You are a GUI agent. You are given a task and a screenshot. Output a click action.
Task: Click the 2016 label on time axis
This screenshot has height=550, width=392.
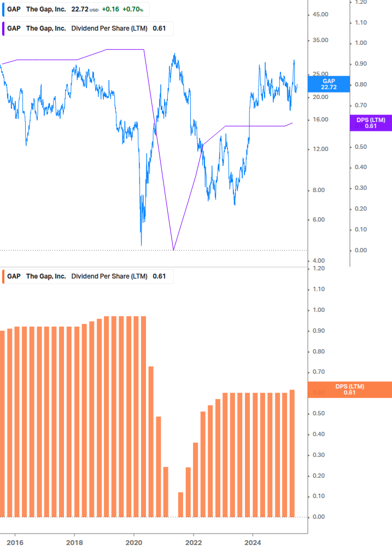15,543
